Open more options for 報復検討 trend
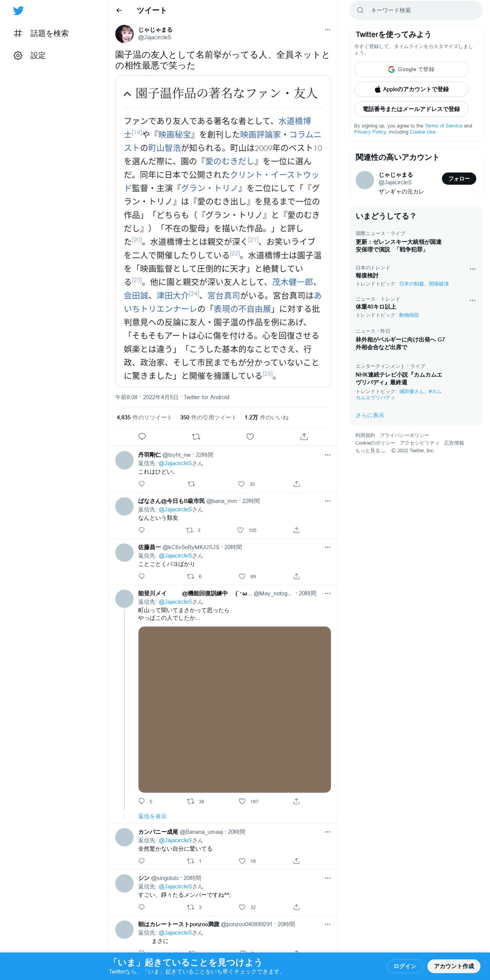 coord(472,269)
